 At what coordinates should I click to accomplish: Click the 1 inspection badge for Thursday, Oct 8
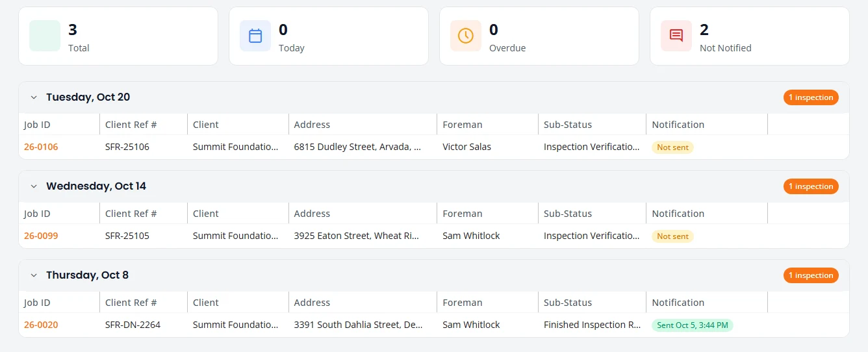click(x=811, y=275)
